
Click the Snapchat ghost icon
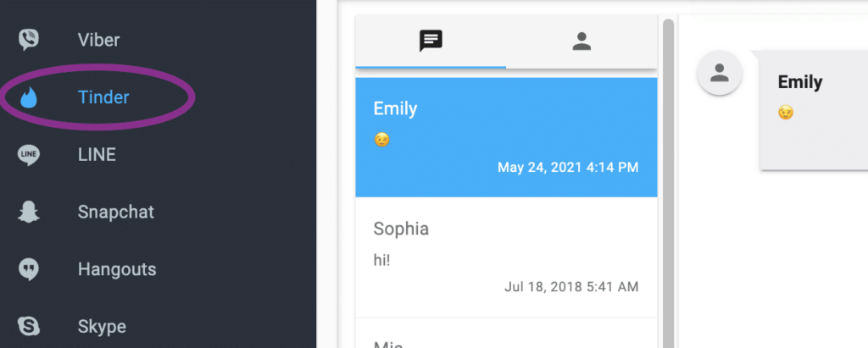coord(29,212)
